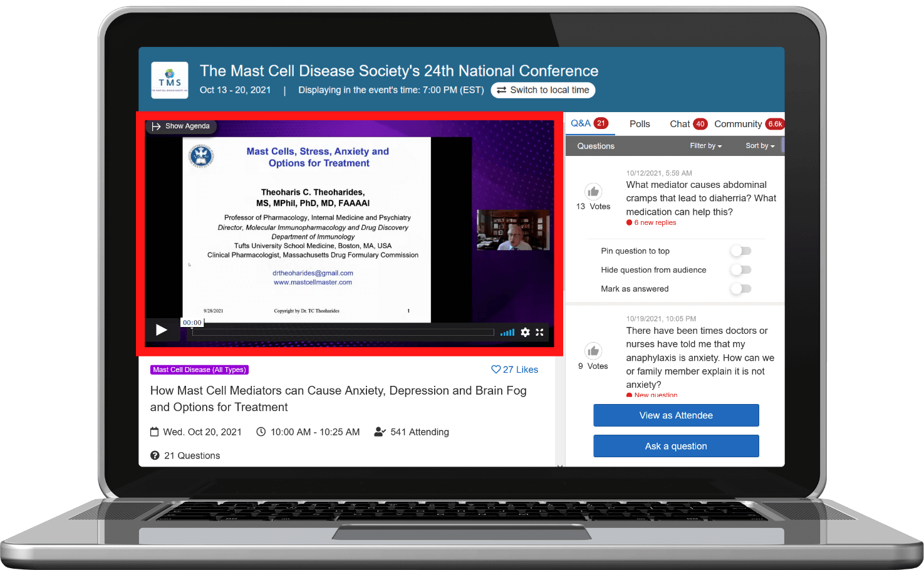Click Ask a question button
This screenshot has height=570, width=924.
[676, 446]
